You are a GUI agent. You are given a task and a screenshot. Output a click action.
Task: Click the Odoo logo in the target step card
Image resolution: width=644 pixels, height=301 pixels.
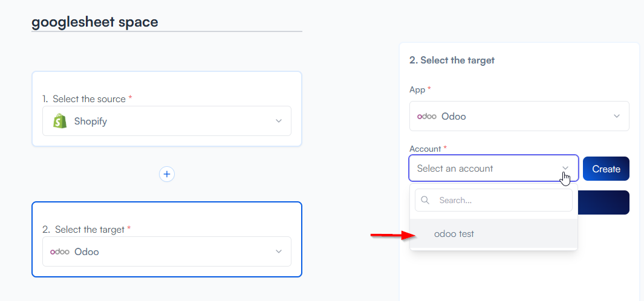59,251
